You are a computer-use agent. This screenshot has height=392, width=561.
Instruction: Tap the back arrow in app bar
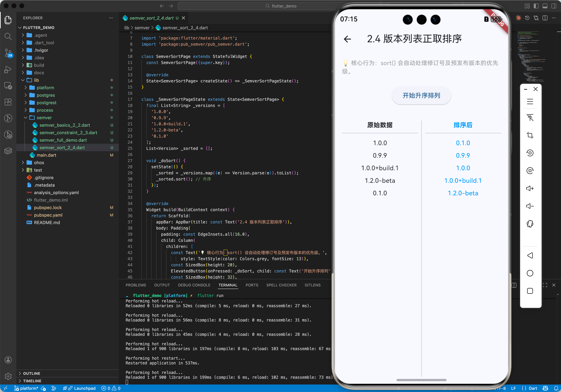tap(347, 39)
